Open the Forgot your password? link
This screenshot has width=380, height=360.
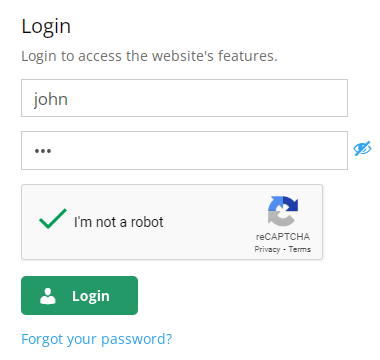pyautogui.click(x=97, y=339)
